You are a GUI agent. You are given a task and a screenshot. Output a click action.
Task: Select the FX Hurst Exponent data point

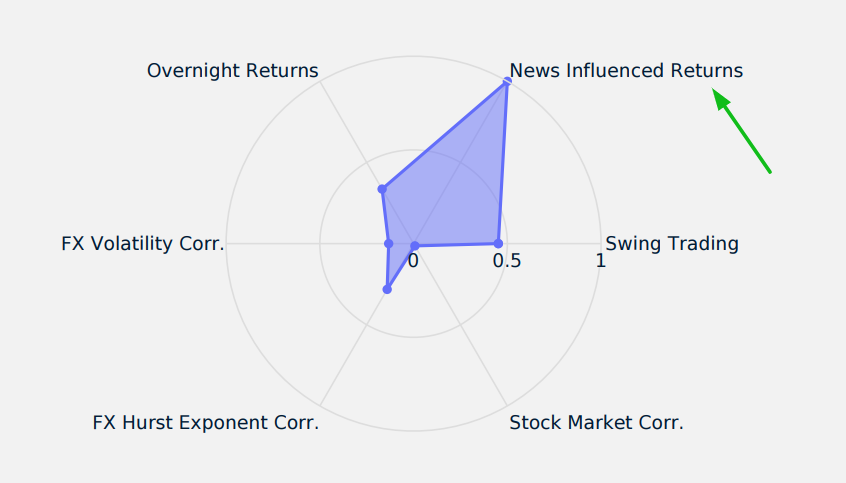(x=388, y=290)
